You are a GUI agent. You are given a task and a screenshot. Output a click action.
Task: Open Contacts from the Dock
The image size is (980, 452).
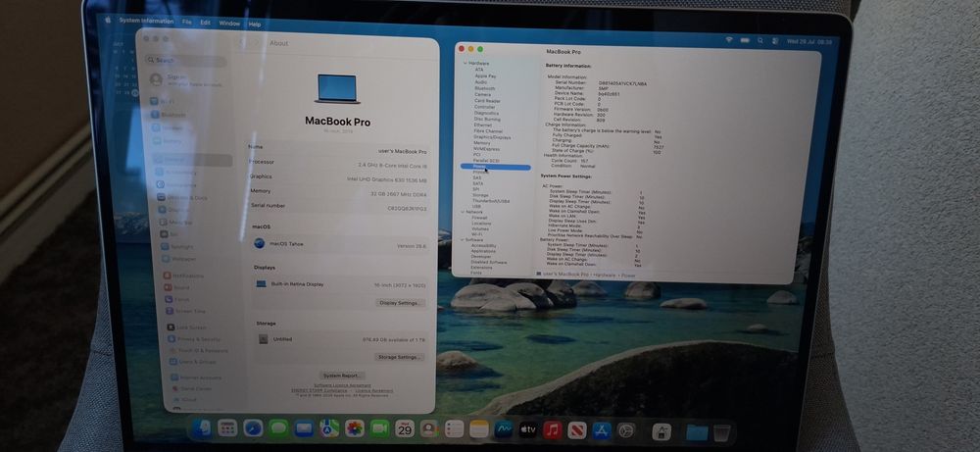pos(429,428)
